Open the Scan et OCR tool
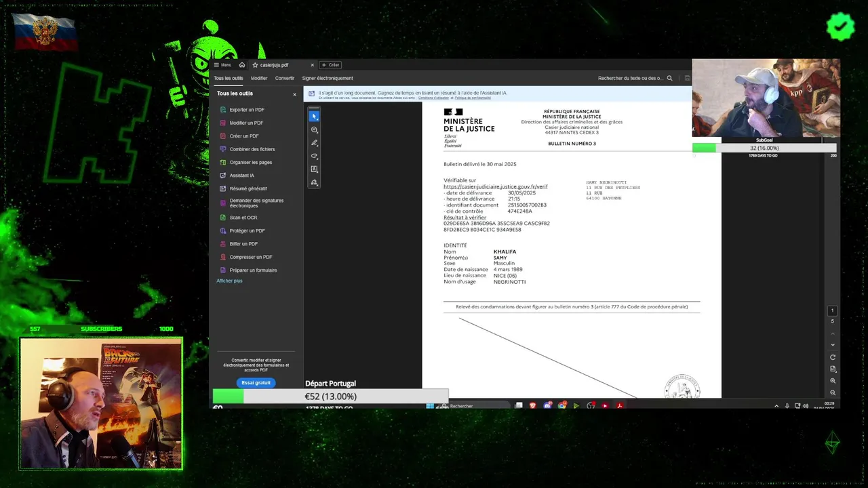Viewport: 868px width, 488px height. point(243,218)
